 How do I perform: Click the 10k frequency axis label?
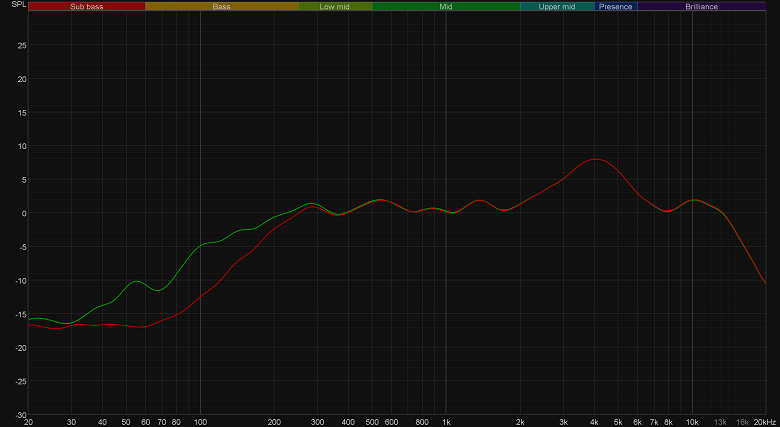(692, 423)
